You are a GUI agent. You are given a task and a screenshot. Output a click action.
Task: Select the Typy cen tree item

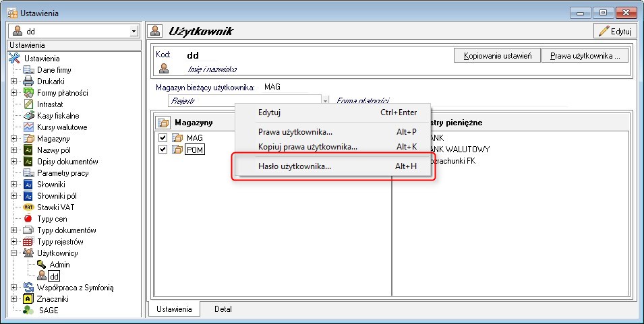pyautogui.click(x=52, y=219)
